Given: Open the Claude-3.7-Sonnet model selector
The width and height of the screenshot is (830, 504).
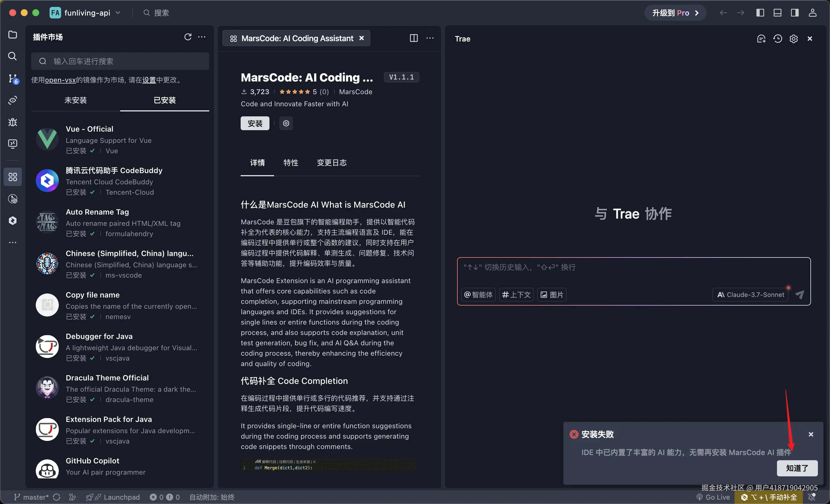Looking at the screenshot, I should 750,294.
